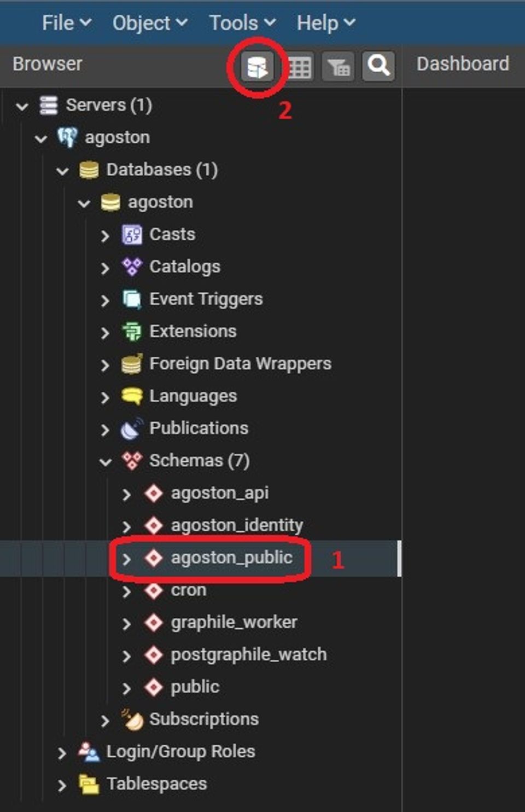Open the File menu
Screen dimensions: 525x812
67,23
